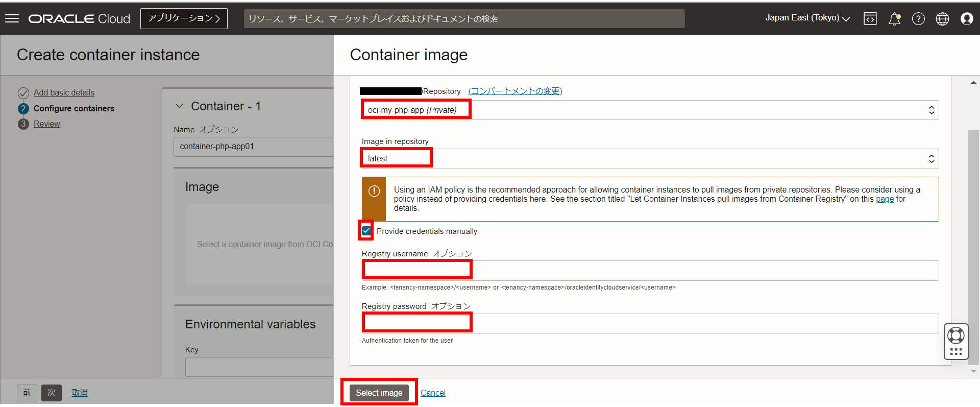Click the Select image button

[x=379, y=393]
